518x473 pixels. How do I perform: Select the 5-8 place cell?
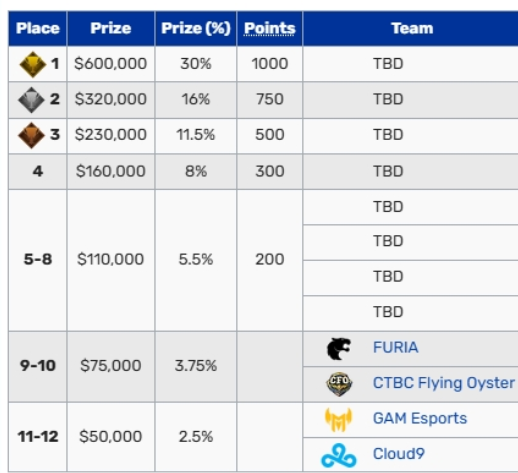(38, 260)
